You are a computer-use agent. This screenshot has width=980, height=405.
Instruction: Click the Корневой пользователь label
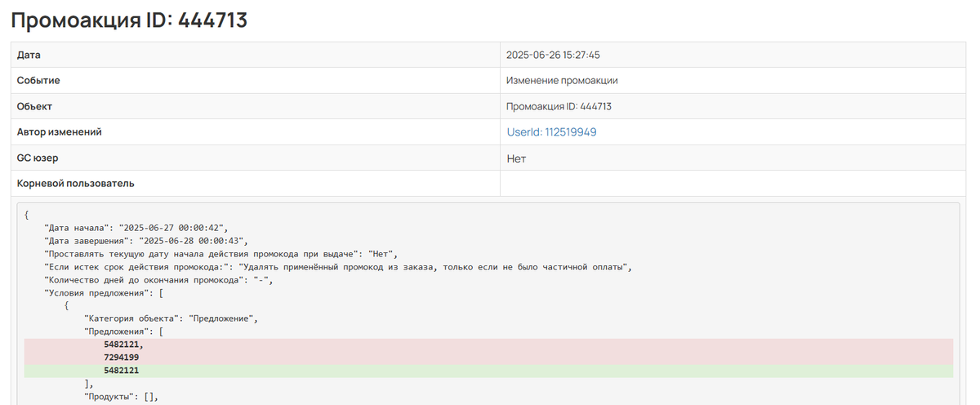point(76,184)
